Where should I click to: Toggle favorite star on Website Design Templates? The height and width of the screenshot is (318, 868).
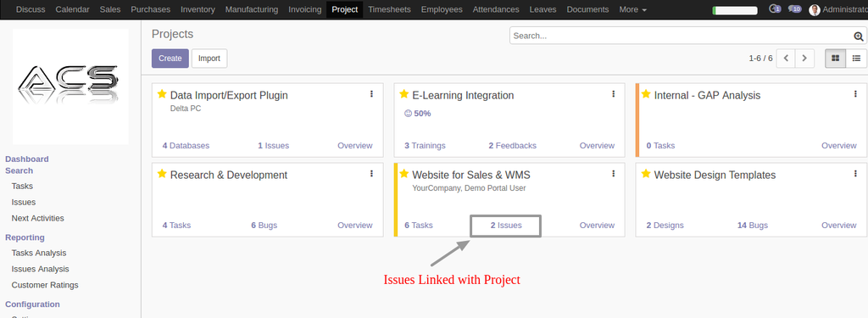click(646, 174)
